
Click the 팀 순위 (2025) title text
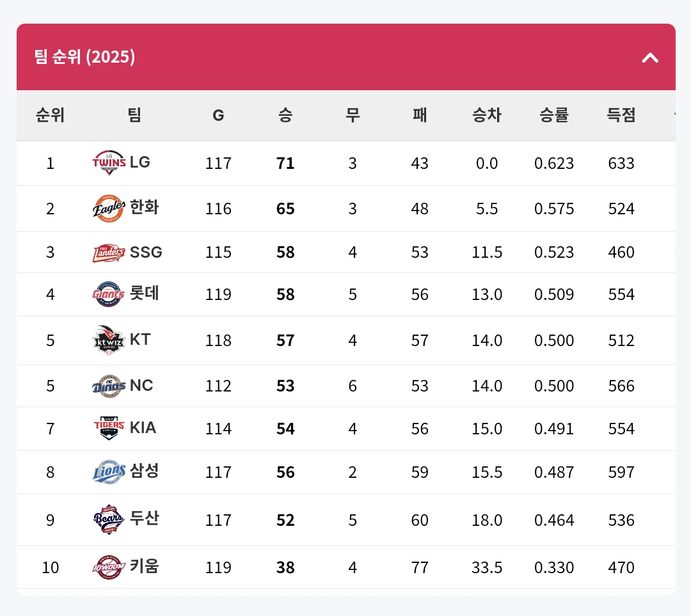[x=85, y=57]
